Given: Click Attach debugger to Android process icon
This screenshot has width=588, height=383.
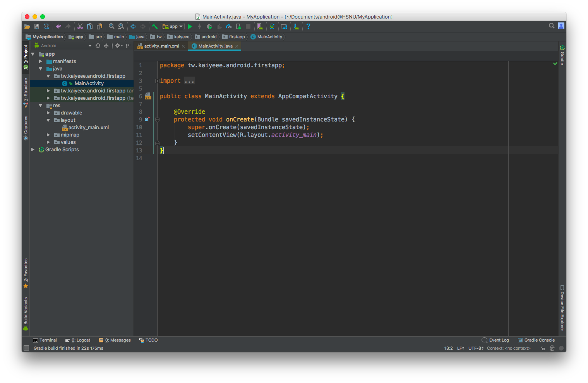Looking at the screenshot, I should pos(238,26).
